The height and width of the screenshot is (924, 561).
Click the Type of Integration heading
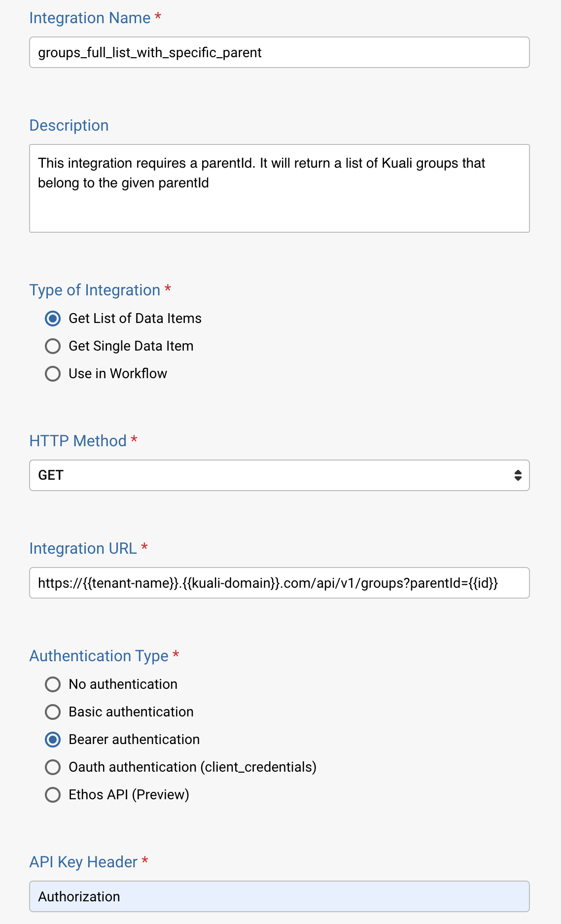pos(95,290)
